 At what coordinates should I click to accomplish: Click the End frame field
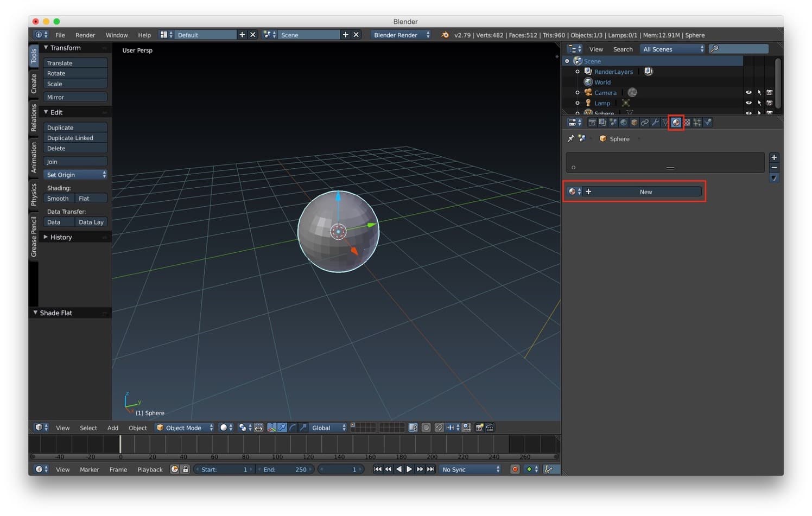pyautogui.click(x=285, y=469)
